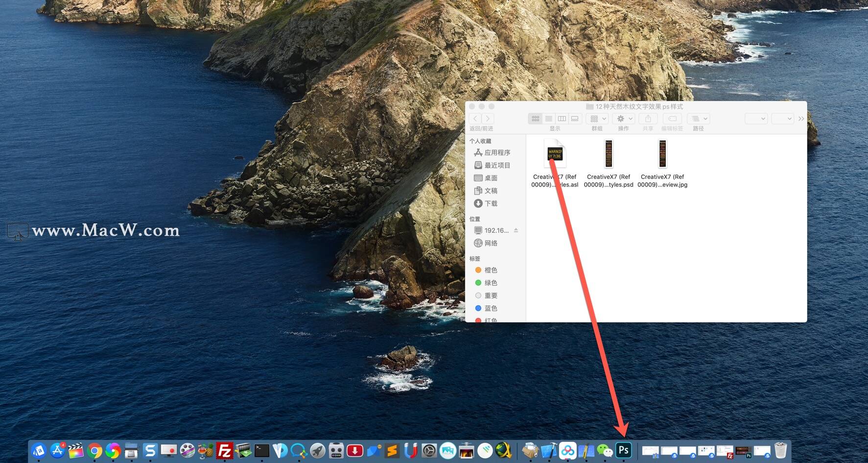
Task: Select the CreativeX7 psd file
Action: point(608,154)
